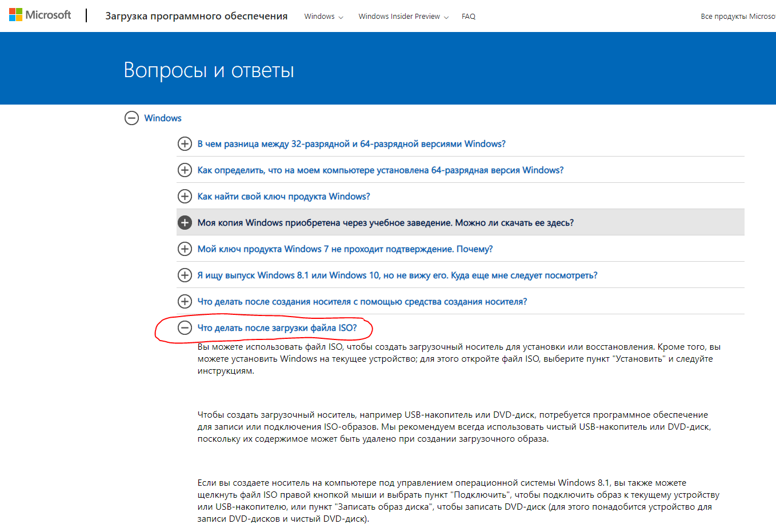Click the Вопросы и ответы page heading

[209, 70]
